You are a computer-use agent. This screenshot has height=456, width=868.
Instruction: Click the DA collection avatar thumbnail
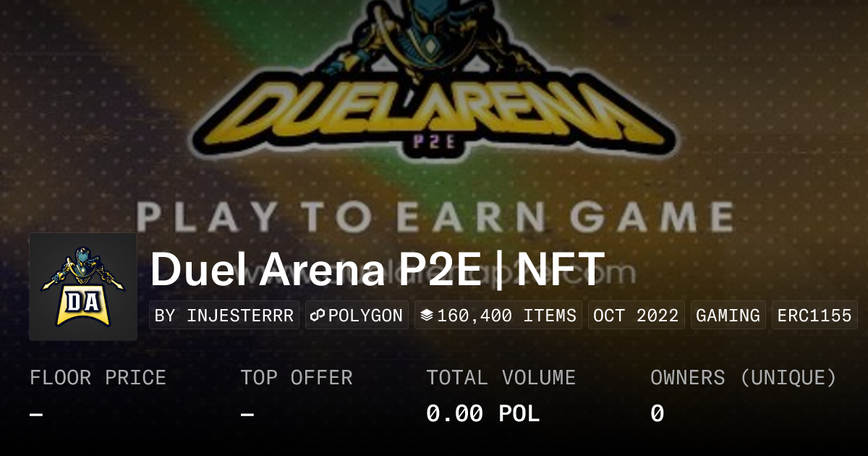(83, 287)
